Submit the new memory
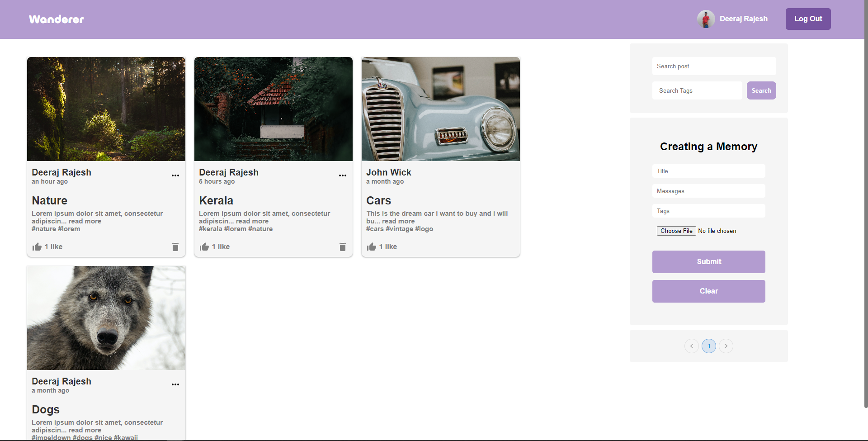The height and width of the screenshot is (441, 868). 708,261
